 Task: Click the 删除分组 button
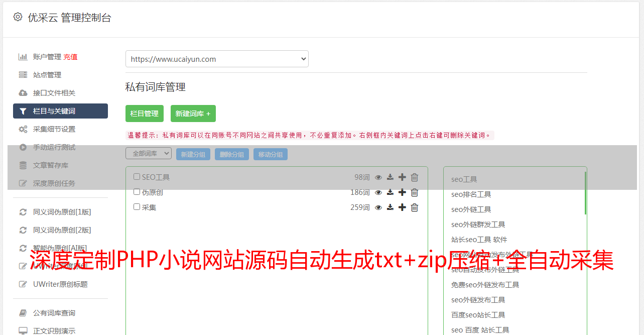tap(232, 154)
